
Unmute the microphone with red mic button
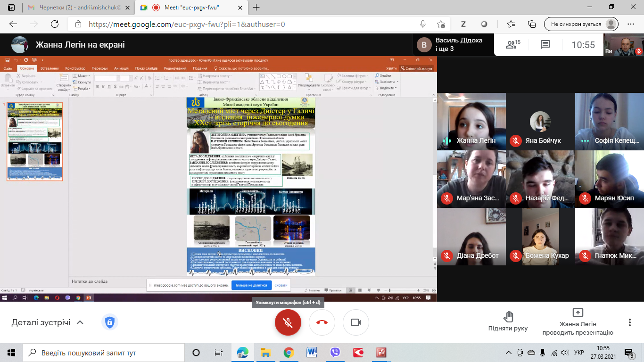288,322
